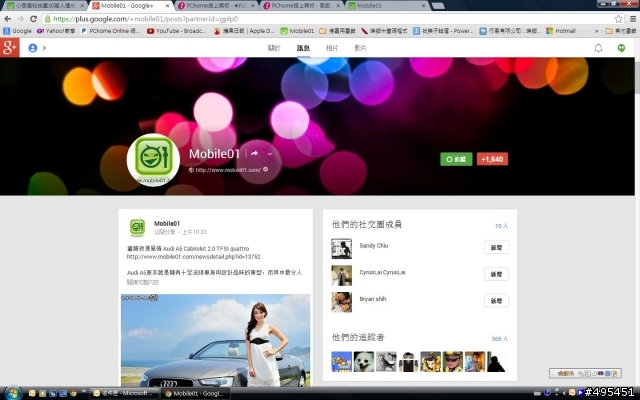Open the Hangouts chat icon
640x400 pixels.
tap(621, 48)
